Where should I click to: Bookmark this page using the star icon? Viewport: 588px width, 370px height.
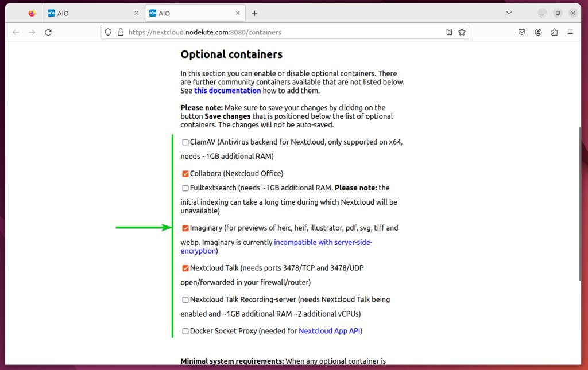(462, 32)
